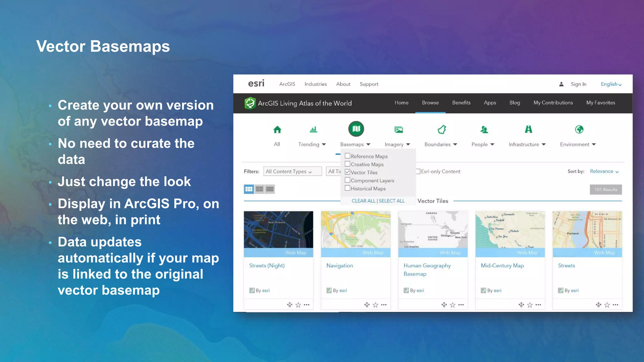Open the All Time filter dropdown

coord(333,171)
